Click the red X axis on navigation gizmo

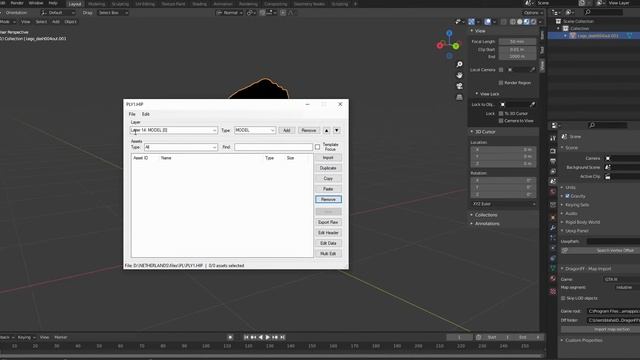pyautogui.click(x=440, y=45)
